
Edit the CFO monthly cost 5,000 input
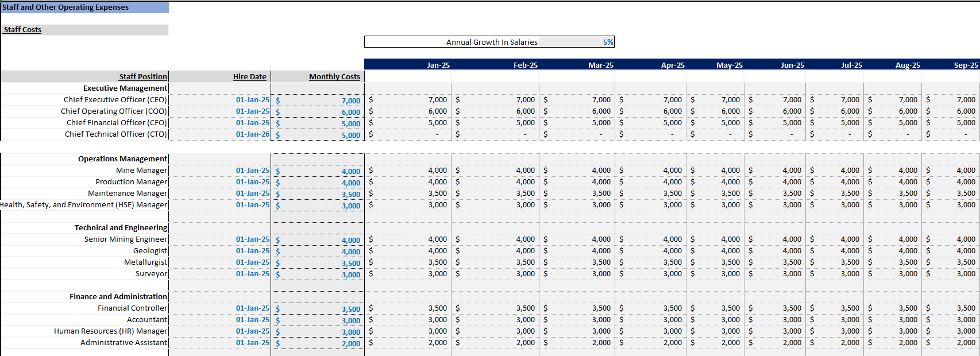318,123
